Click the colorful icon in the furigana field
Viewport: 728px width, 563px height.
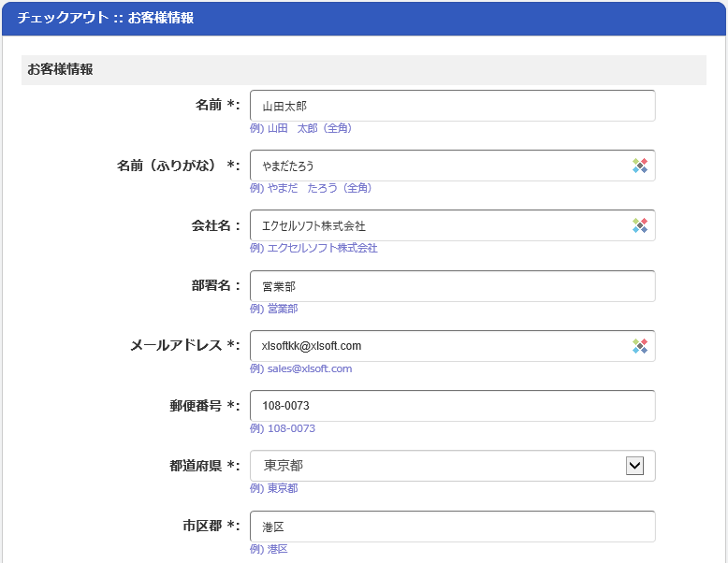click(640, 166)
